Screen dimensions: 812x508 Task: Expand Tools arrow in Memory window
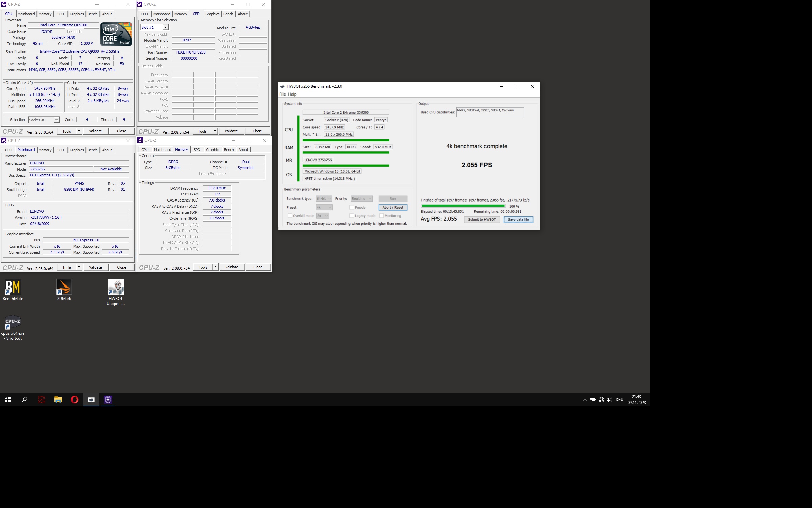tap(215, 267)
